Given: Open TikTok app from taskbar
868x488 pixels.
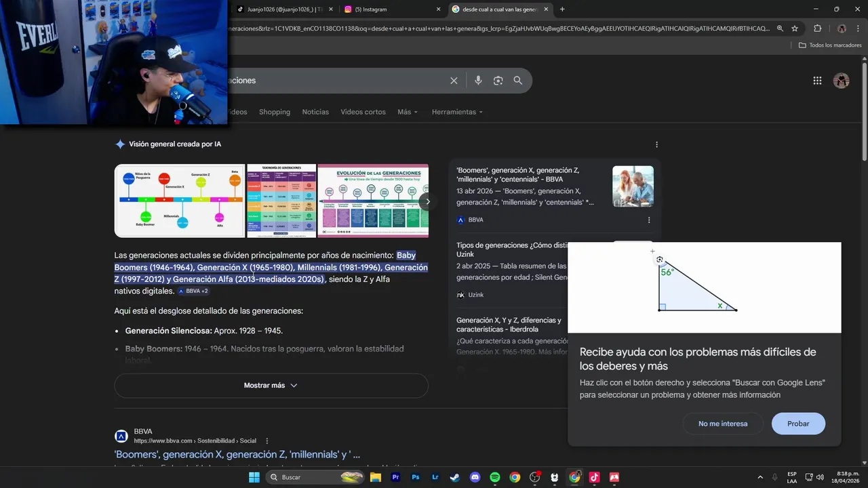Looking at the screenshot, I should pos(595,477).
